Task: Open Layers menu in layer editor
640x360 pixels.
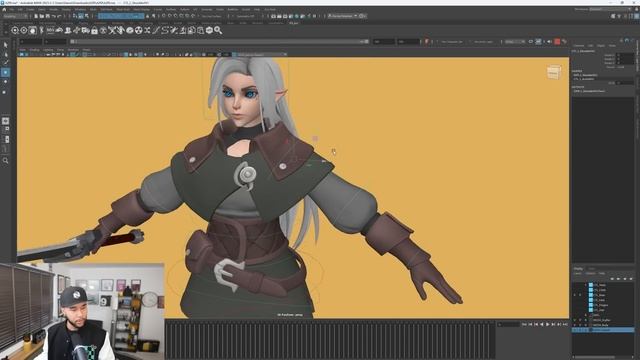Action: [578, 273]
